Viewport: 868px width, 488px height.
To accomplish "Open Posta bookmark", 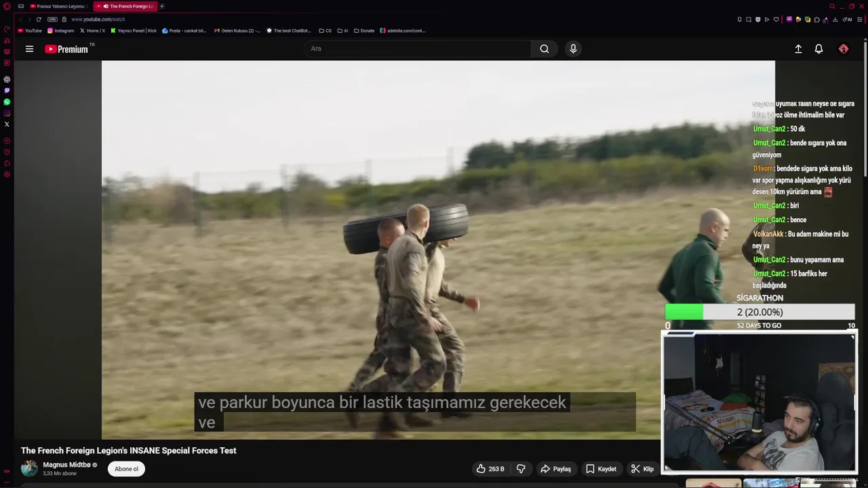I will tap(184, 30).
